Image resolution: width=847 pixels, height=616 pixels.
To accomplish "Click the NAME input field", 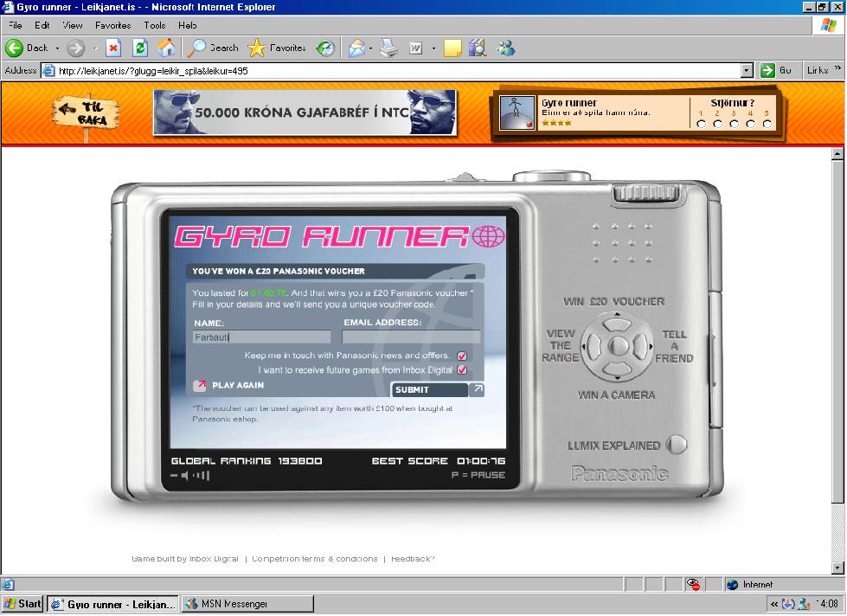I will coord(262,337).
